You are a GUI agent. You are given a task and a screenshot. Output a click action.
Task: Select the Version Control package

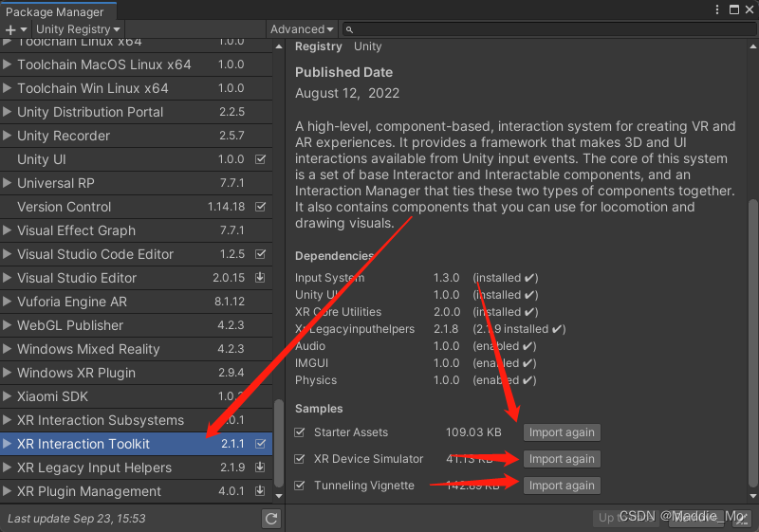pos(136,207)
